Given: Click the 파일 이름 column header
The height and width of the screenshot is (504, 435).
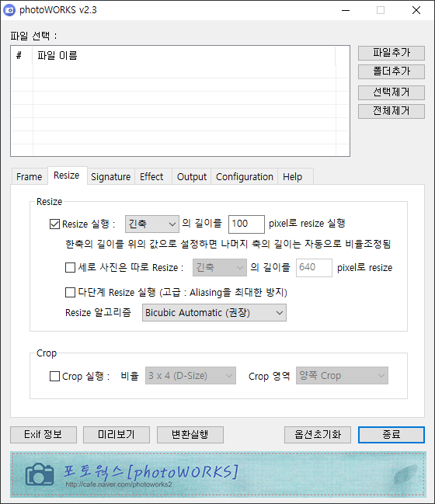Looking at the screenshot, I should pos(183,56).
